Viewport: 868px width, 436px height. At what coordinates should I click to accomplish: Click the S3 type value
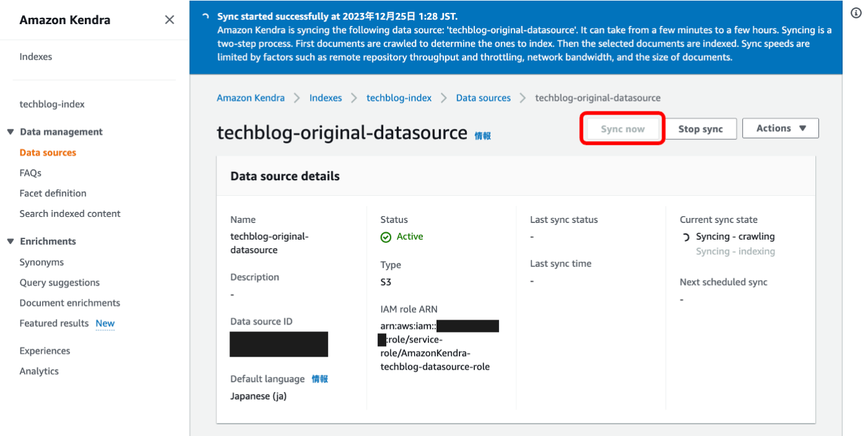click(386, 282)
